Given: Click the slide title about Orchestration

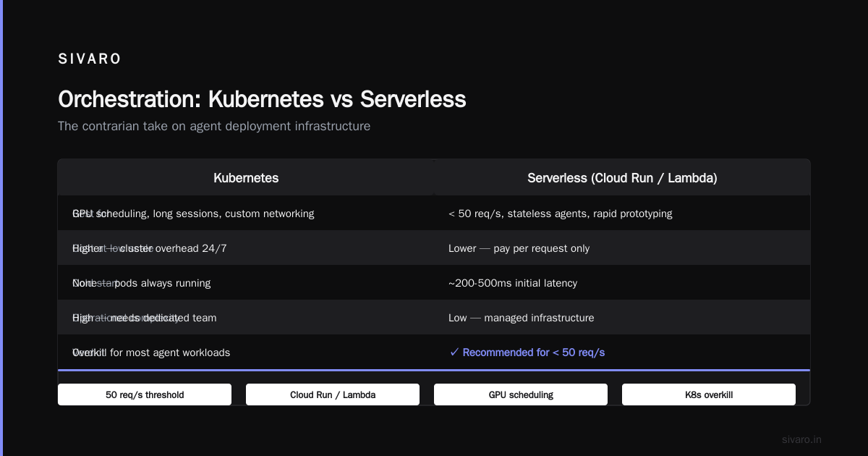Looking at the screenshot, I should coord(262,99).
